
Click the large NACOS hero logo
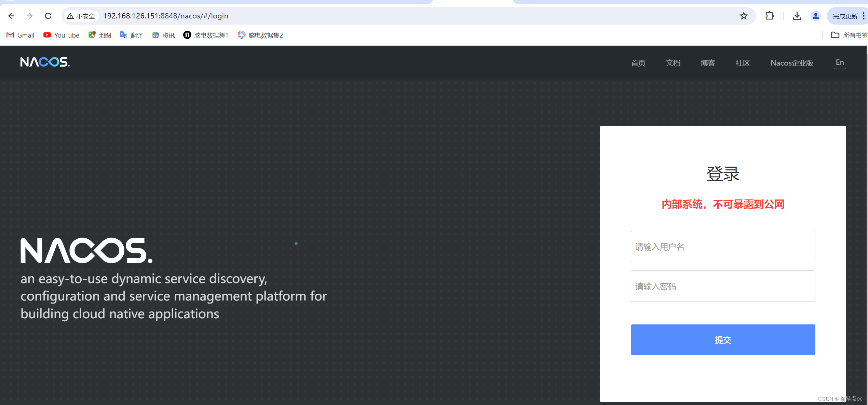(86, 250)
